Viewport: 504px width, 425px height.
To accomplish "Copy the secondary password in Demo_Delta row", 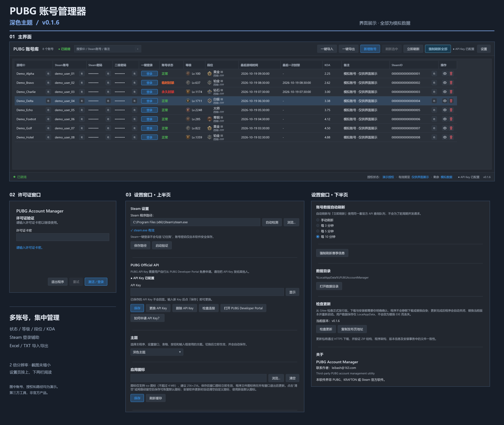I will (135, 101).
